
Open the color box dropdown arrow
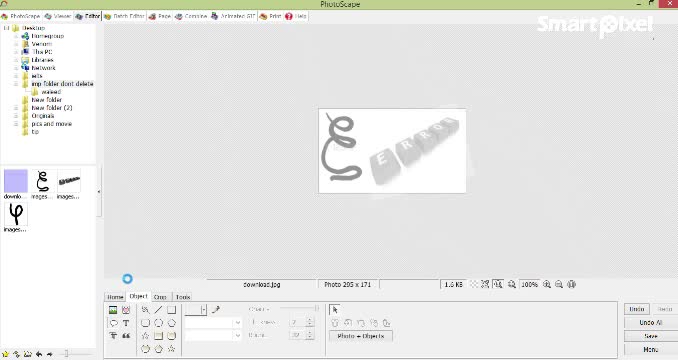coord(203,309)
